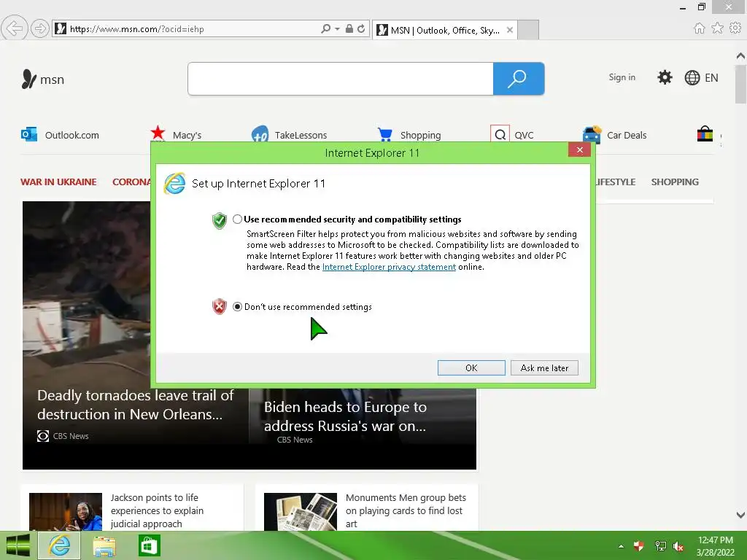The image size is (747, 560).
Task: Click the page scrollbar down arrow
Action: [x=740, y=515]
